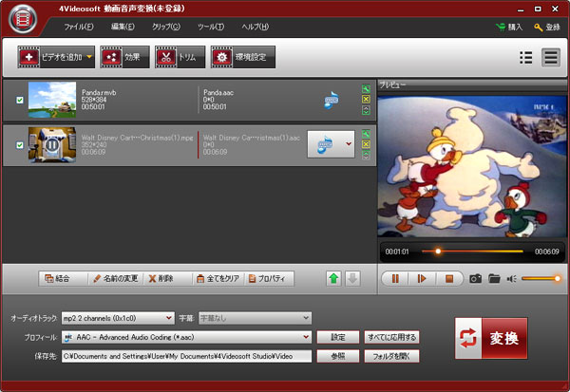Click the Panda.aac output filename
This screenshot has height=392, width=570.
218,93
